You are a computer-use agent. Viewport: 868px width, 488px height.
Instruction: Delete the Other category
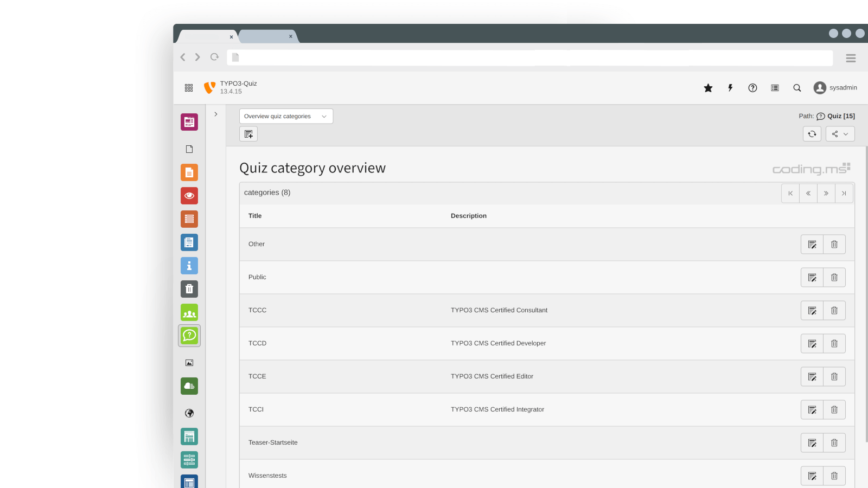coord(834,245)
